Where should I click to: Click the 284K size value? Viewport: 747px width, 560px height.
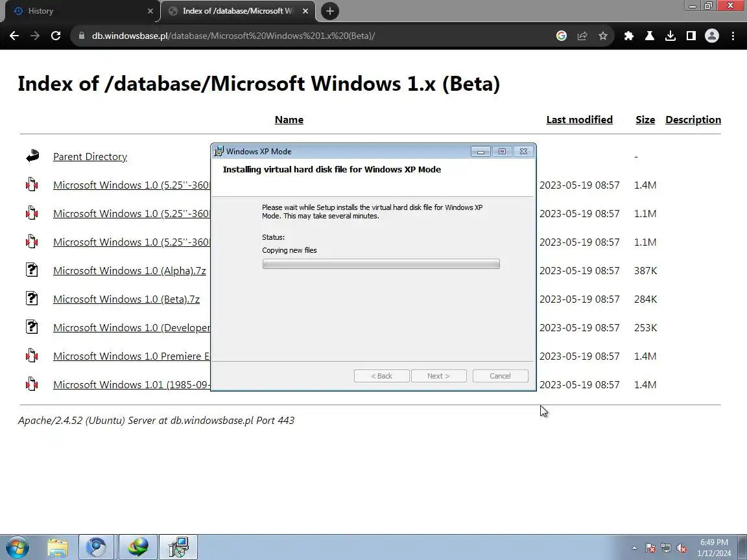pyautogui.click(x=646, y=299)
